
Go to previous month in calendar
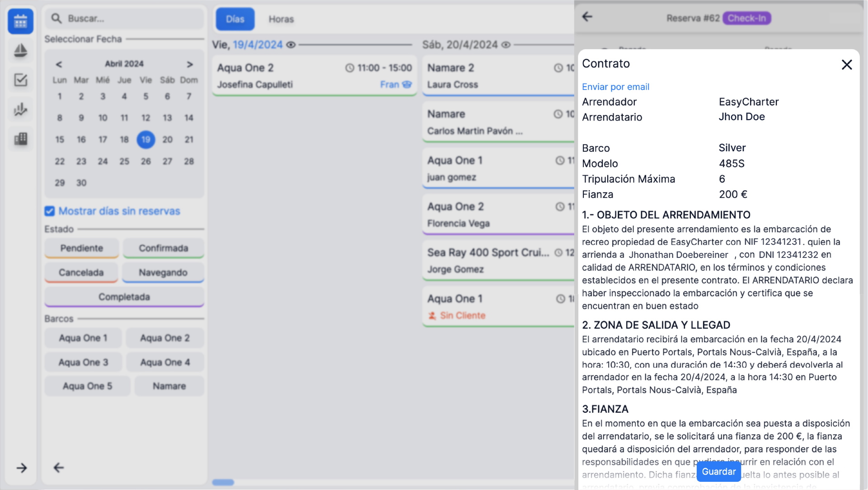click(59, 64)
